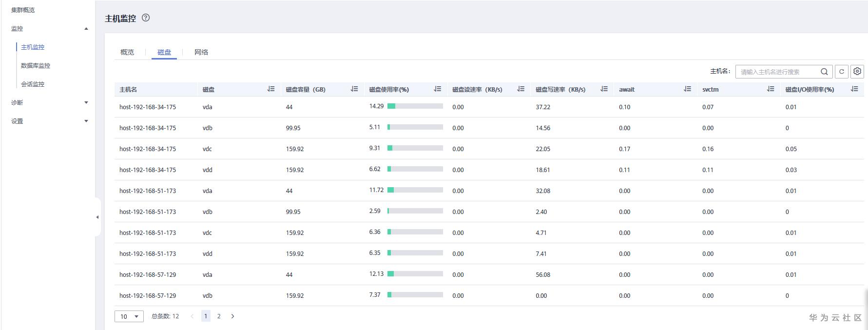Switch to the 网络 tab
This screenshot has height=330, width=868.
point(201,52)
